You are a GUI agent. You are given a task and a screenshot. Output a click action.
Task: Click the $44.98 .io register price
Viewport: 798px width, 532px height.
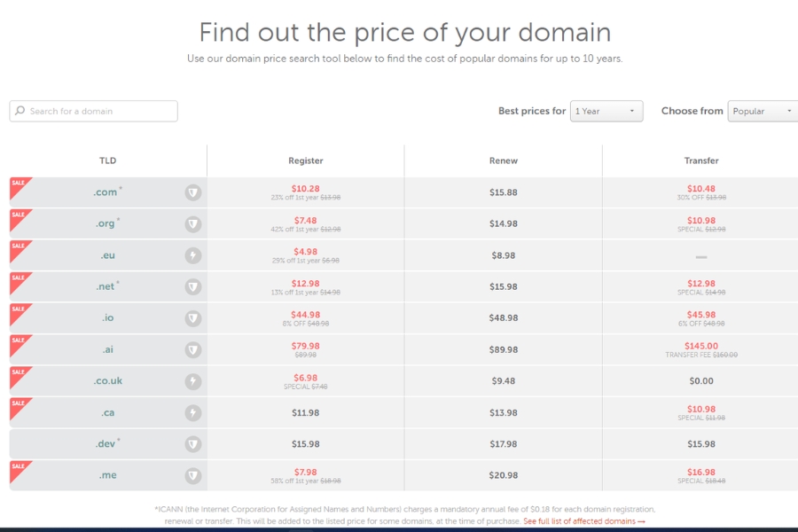click(x=305, y=315)
